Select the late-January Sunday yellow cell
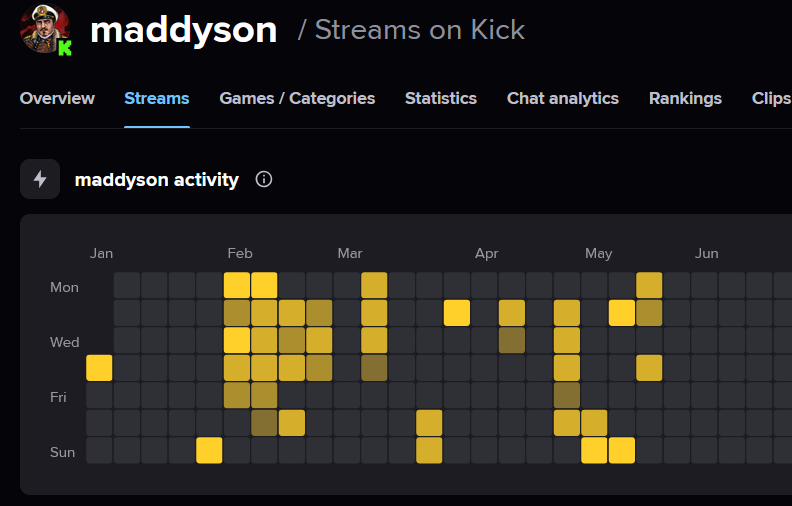 click(x=209, y=450)
